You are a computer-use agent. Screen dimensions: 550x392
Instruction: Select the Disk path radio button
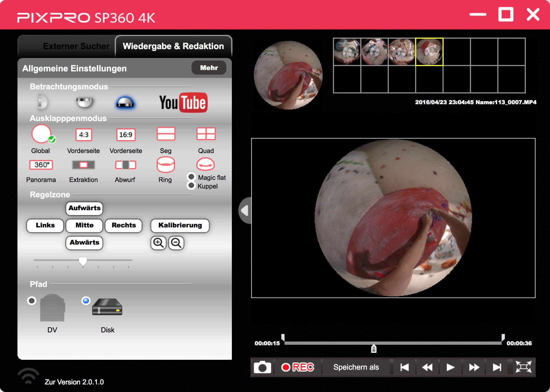86,300
